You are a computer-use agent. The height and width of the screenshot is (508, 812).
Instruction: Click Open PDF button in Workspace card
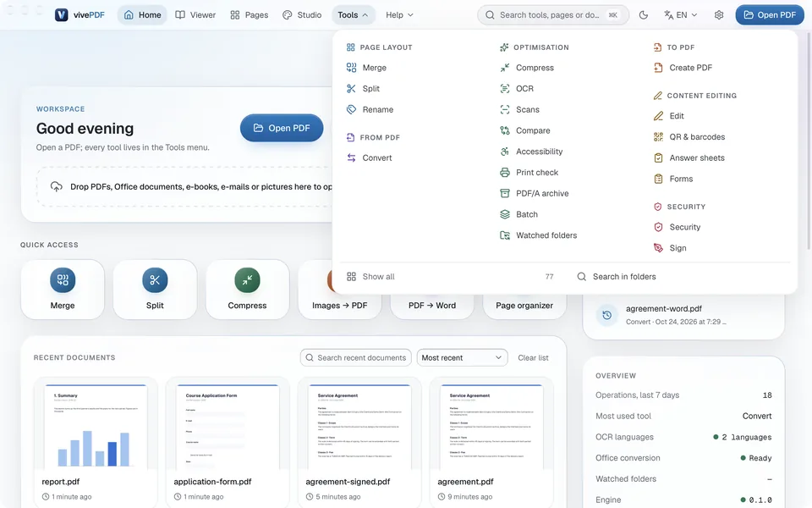click(x=282, y=128)
